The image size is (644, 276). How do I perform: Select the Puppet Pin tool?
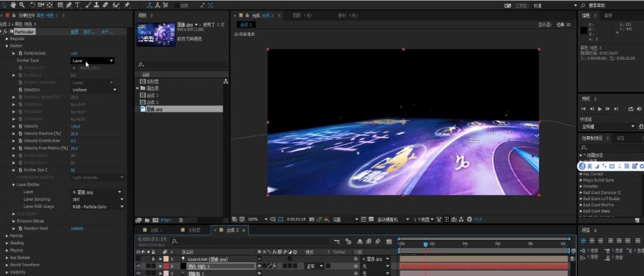(x=127, y=5)
